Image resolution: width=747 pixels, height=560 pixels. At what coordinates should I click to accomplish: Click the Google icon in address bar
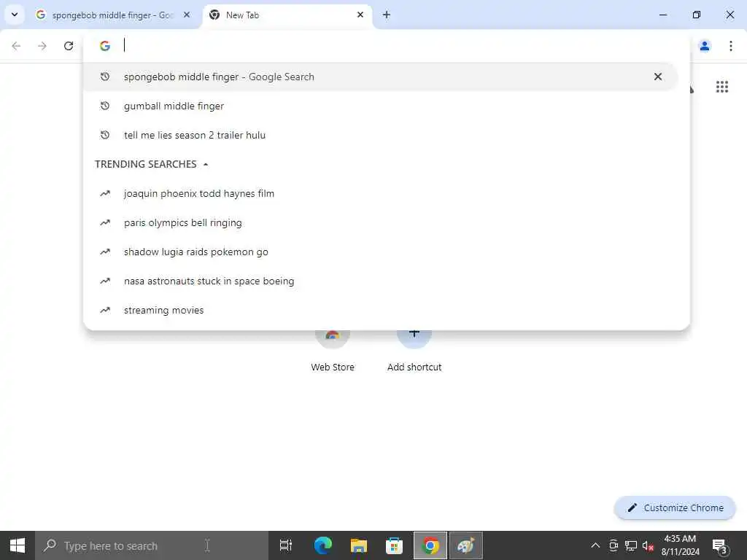click(x=105, y=46)
